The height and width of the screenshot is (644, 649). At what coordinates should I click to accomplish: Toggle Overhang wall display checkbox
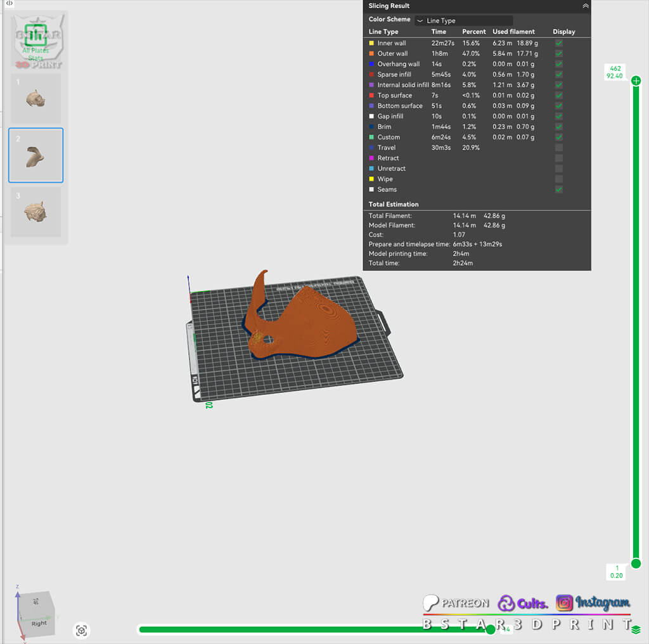pyautogui.click(x=559, y=64)
